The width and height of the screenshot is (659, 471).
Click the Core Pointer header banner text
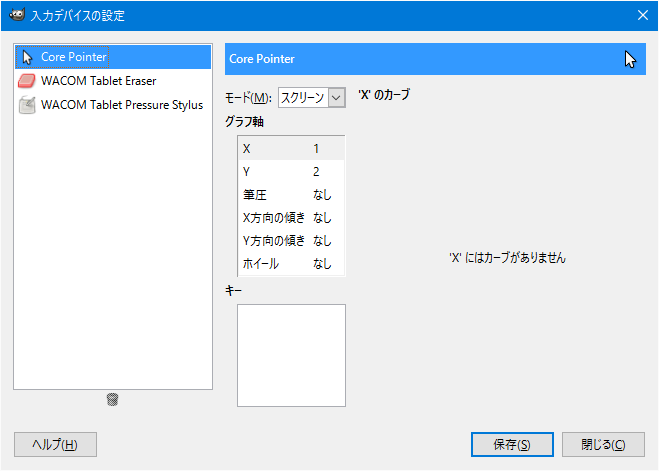pos(262,59)
